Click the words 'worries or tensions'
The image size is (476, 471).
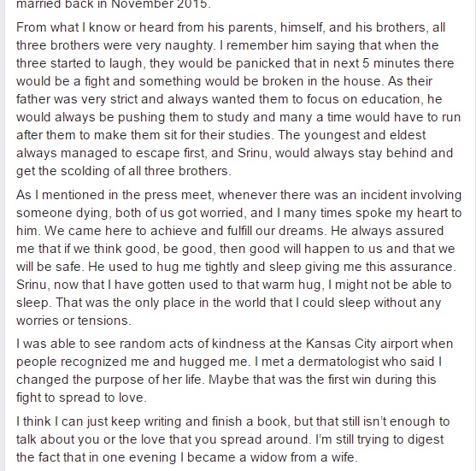click(x=72, y=321)
